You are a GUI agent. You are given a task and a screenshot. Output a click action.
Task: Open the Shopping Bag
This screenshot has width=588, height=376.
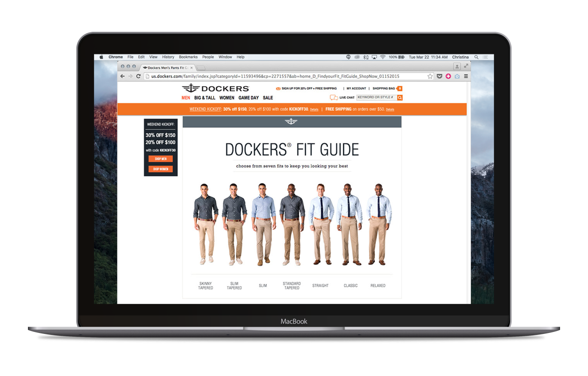[x=384, y=89]
